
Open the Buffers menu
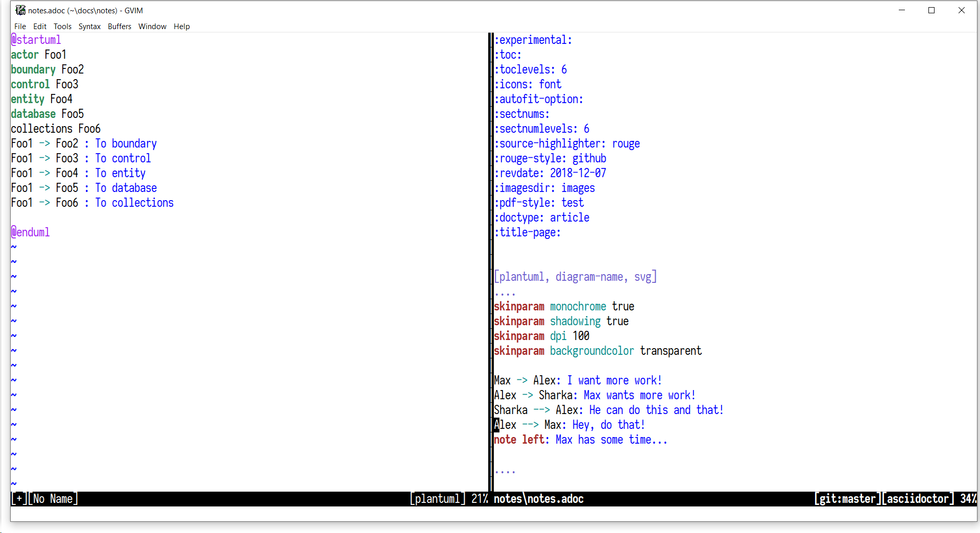tap(119, 26)
